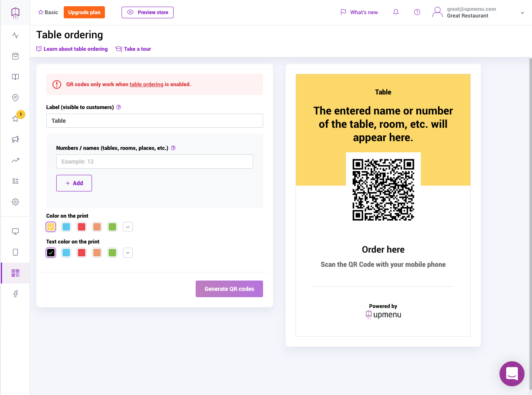Select yellow color on the print
Viewport: 532px width, 395px height.
pos(51,227)
